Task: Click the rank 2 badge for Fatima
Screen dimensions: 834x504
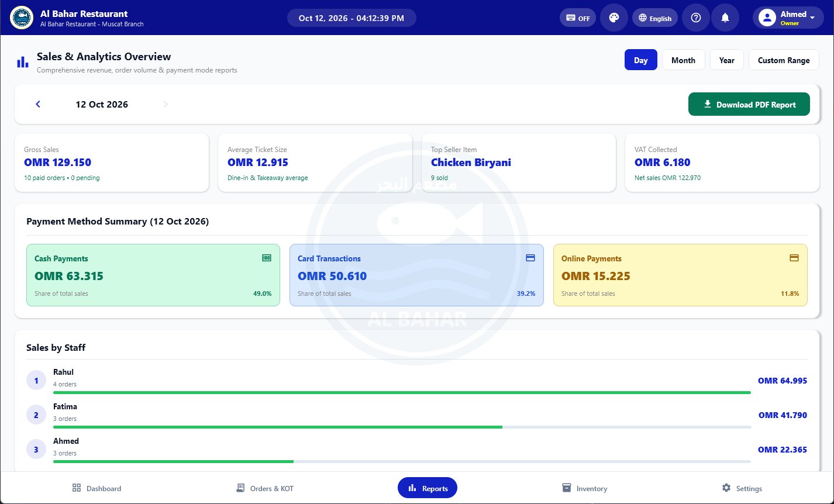Action: point(36,415)
